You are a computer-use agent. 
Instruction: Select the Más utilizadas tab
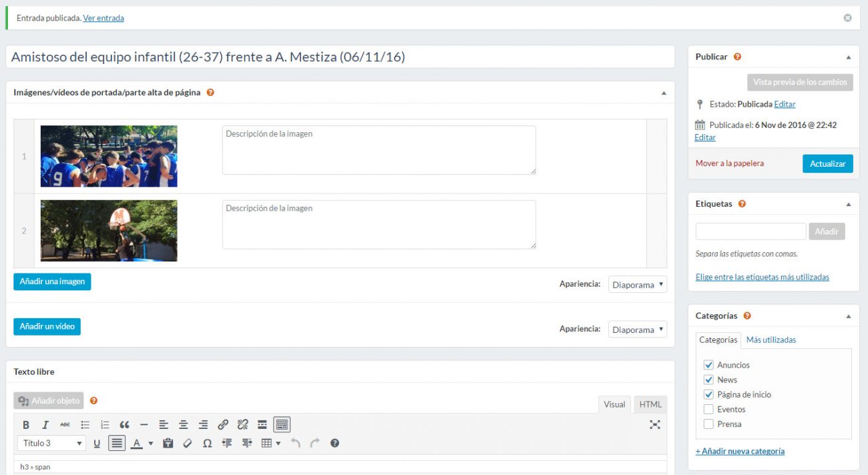click(771, 340)
